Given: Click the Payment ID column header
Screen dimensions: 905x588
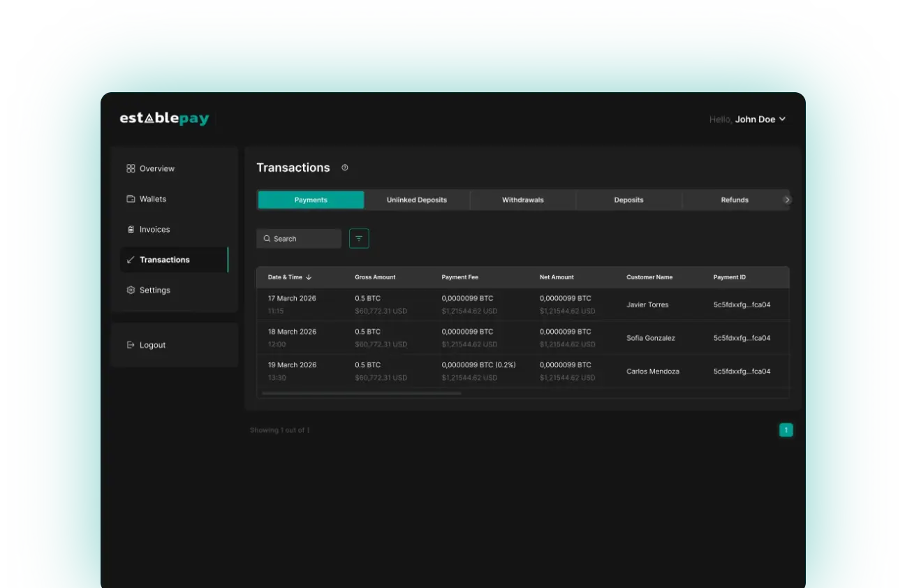Looking at the screenshot, I should (730, 277).
